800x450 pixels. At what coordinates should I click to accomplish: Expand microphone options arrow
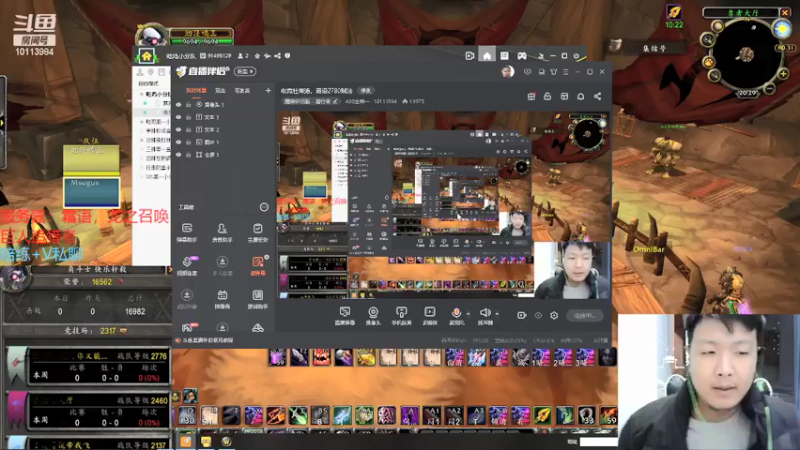coord(468,314)
